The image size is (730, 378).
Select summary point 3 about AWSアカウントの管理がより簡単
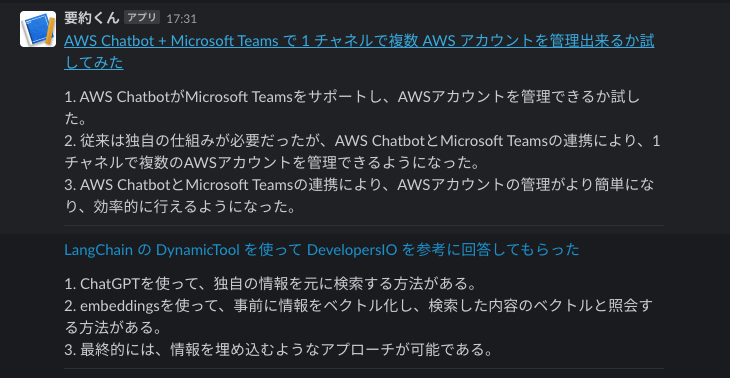(359, 196)
